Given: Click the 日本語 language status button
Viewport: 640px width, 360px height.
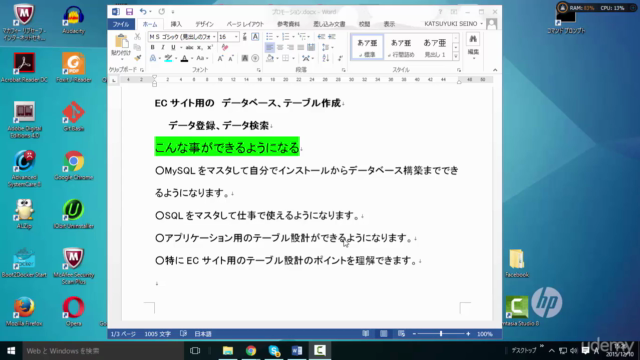Looking at the screenshot, I should click(203, 334).
